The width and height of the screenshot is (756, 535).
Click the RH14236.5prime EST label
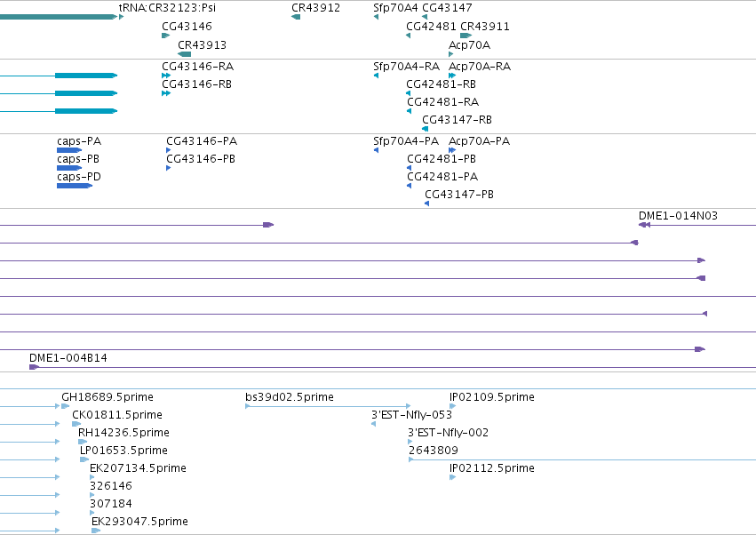(123, 433)
